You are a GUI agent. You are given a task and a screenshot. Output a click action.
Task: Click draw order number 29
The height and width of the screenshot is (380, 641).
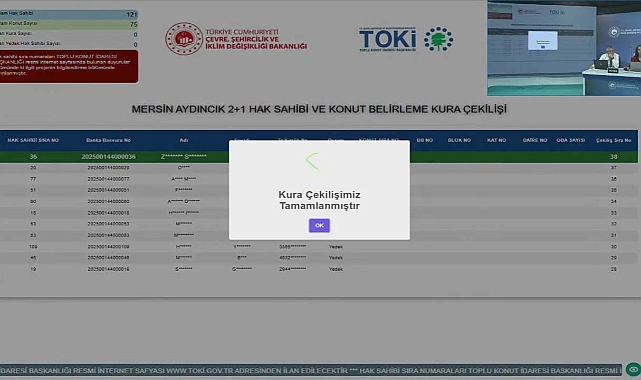pos(614,258)
